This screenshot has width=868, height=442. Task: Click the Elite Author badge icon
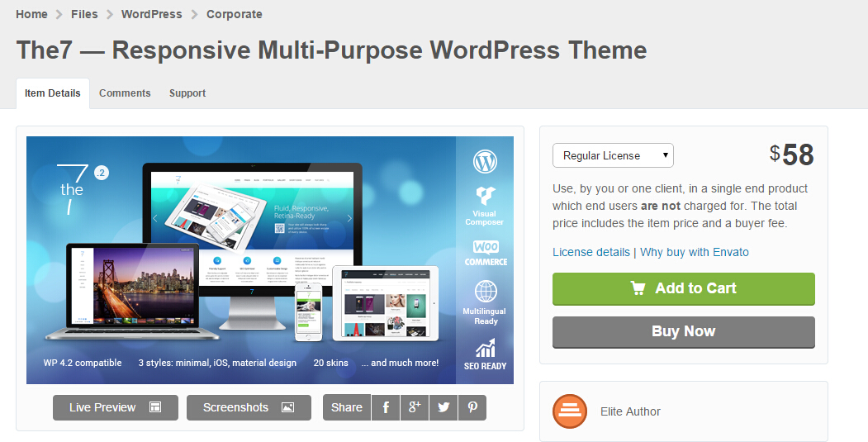coord(570,411)
